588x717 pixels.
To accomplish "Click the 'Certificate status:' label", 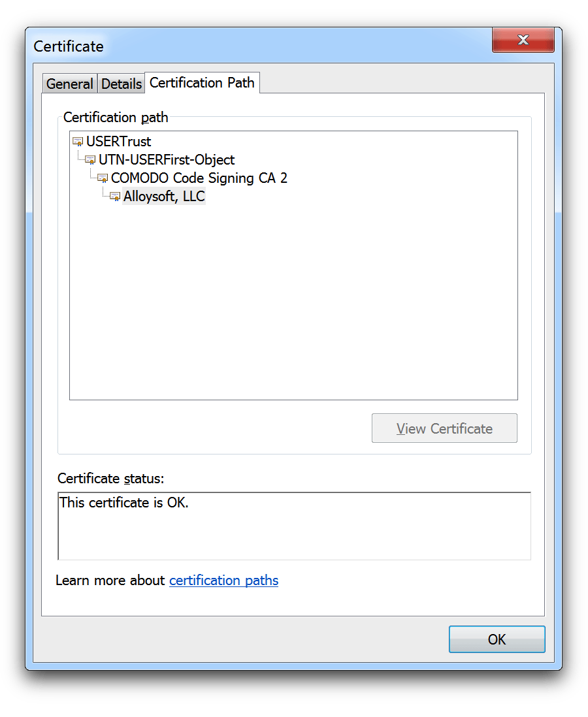I will [110, 479].
